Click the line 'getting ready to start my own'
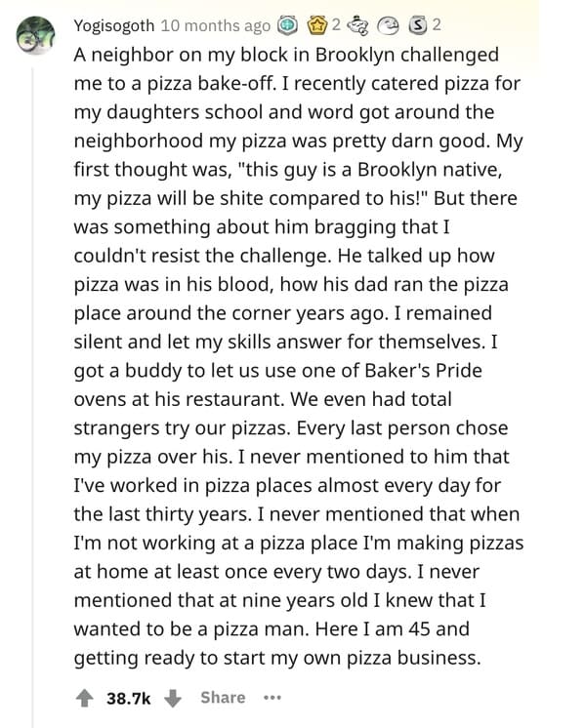This screenshot has width=585, height=728. point(277,658)
